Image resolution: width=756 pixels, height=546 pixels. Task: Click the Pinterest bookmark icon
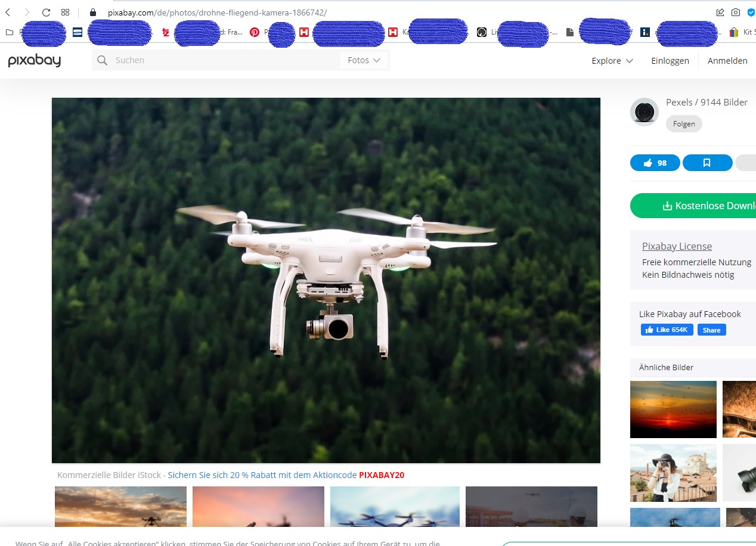tap(255, 32)
